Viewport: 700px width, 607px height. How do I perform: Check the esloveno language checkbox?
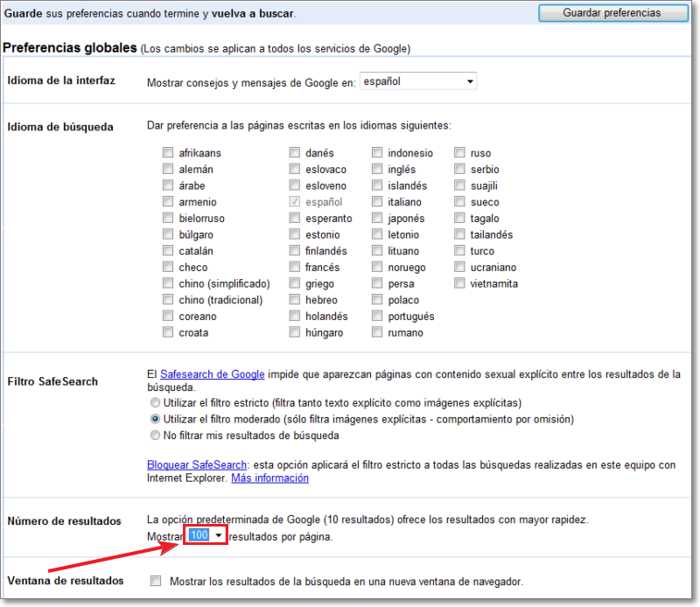pos(295,185)
